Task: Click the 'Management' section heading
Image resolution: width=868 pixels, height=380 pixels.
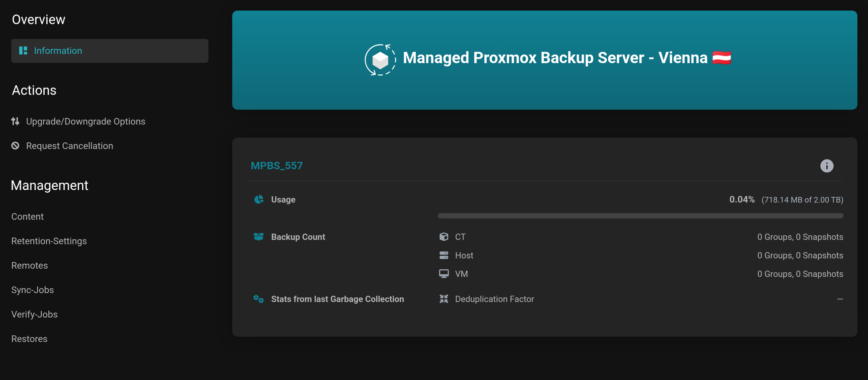Action: pos(50,185)
